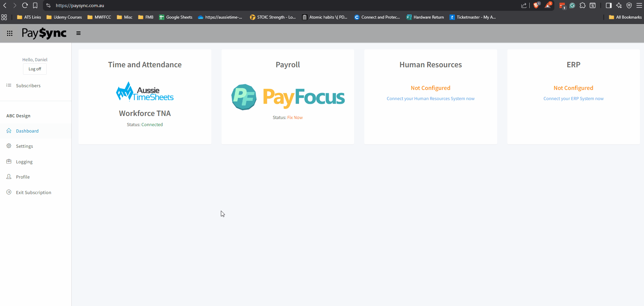This screenshot has width=644, height=306.
Task: Click the PayFocus logo
Action: click(288, 97)
